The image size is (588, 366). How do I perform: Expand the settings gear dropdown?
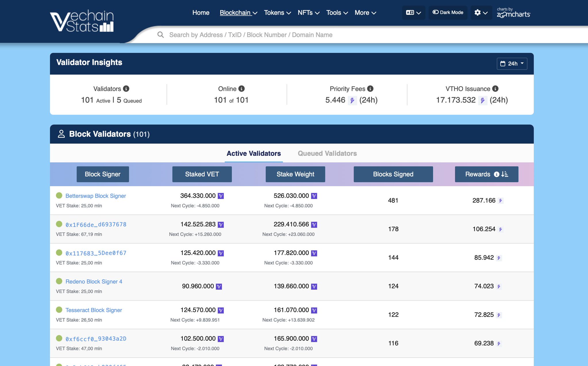pos(481,13)
